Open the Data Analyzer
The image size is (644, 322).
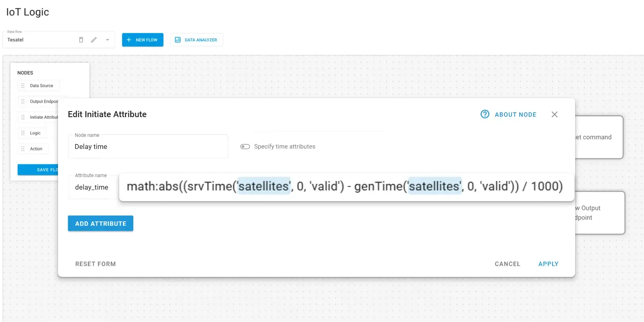pyautogui.click(x=196, y=40)
